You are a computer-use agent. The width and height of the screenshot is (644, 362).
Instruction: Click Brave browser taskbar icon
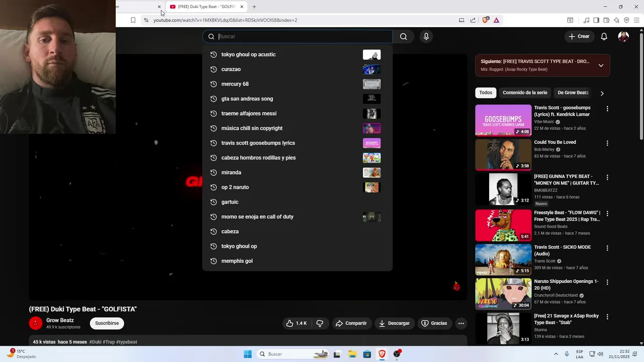coord(382,354)
